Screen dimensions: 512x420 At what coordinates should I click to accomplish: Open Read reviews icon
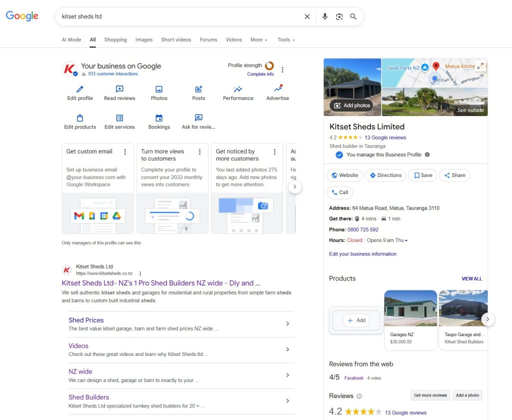(119, 89)
